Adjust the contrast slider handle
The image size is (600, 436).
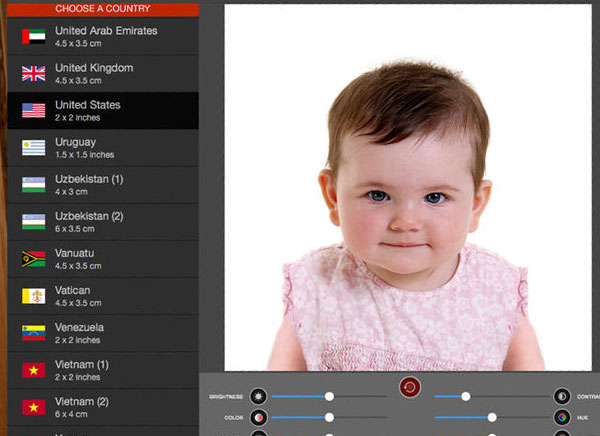click(466, 397)
